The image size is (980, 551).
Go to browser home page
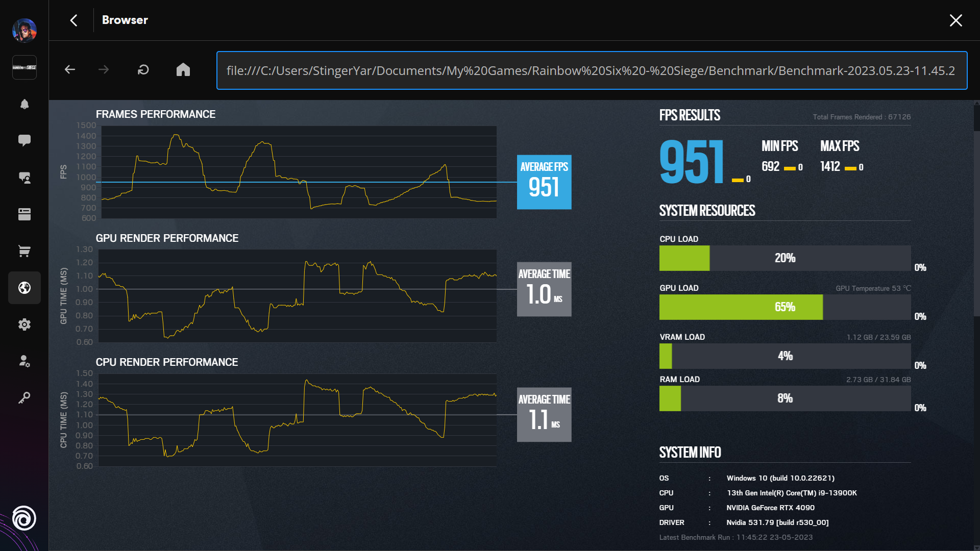[183, 70]
